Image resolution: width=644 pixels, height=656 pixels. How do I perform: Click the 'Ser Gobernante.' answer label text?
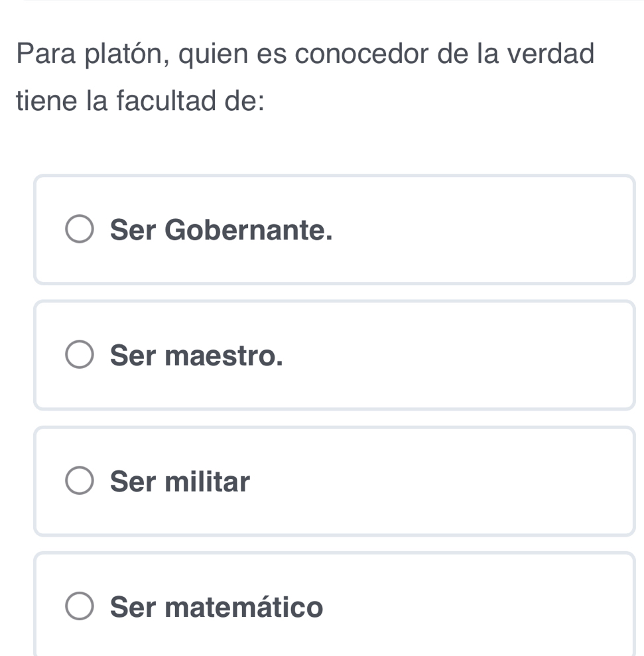222,230
